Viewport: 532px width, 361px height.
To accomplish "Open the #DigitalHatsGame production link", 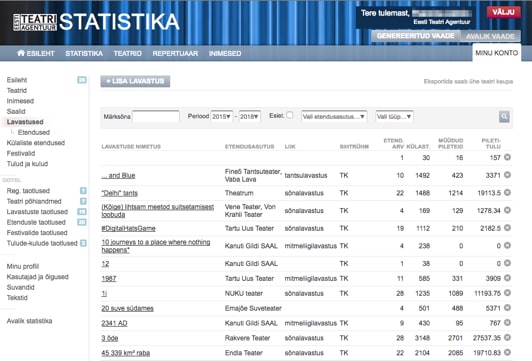I will coord(128,228).
